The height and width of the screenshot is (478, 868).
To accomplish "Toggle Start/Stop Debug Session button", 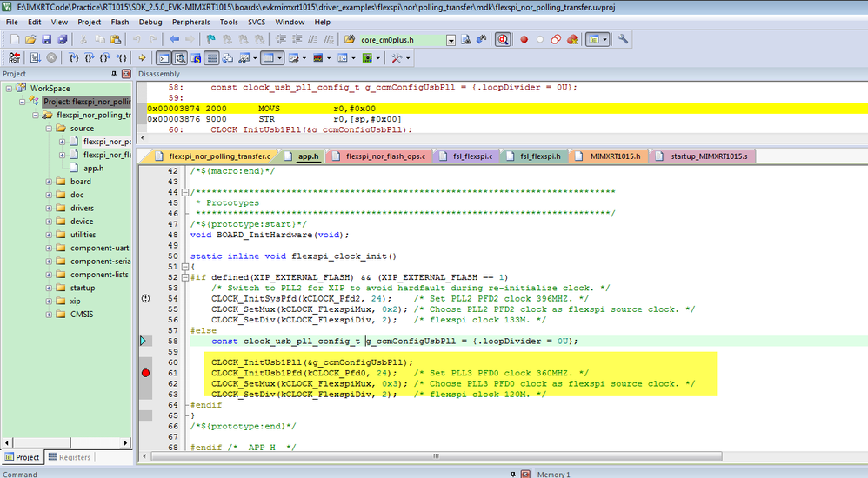I will click(503, 40).
